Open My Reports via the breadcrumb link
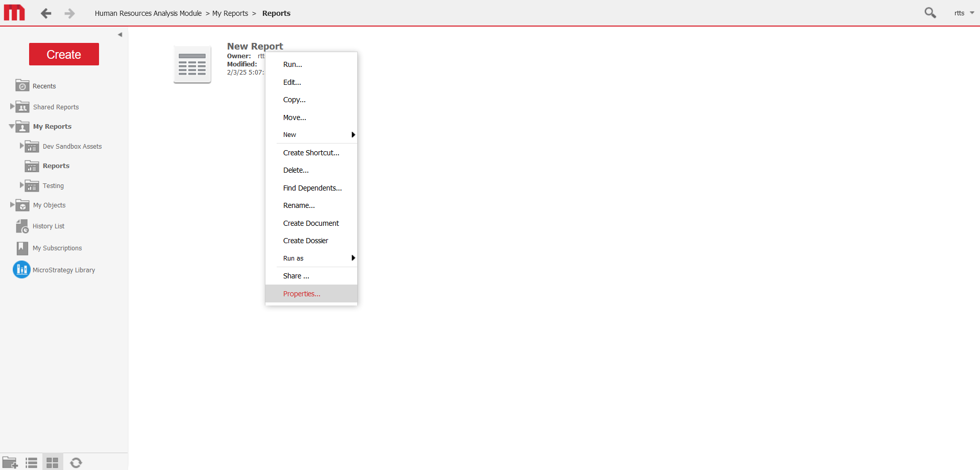The image size is (980, 470). (230, 13)
